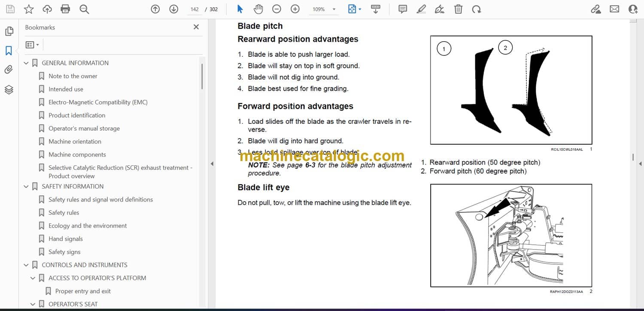The image size is (644, 311).
Task: Go to the previous page
Action: click(x=155, y=9)
